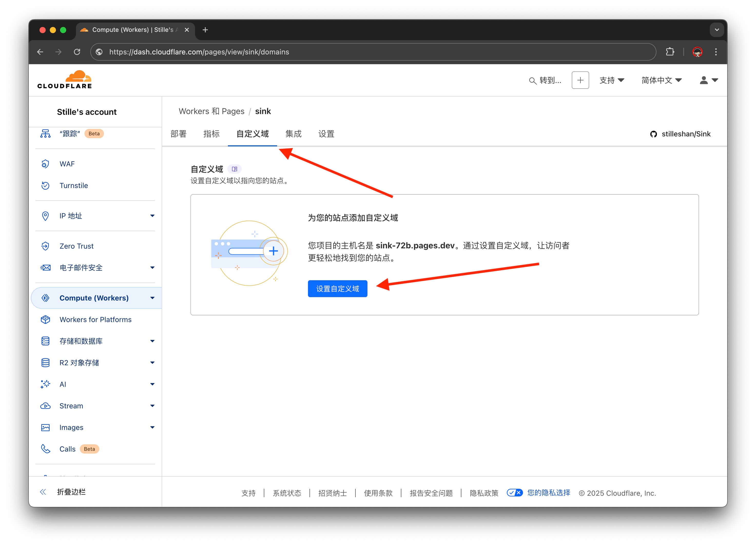Click the WAF shield icon
Screen dimensions: 756x545
(45, 164)
